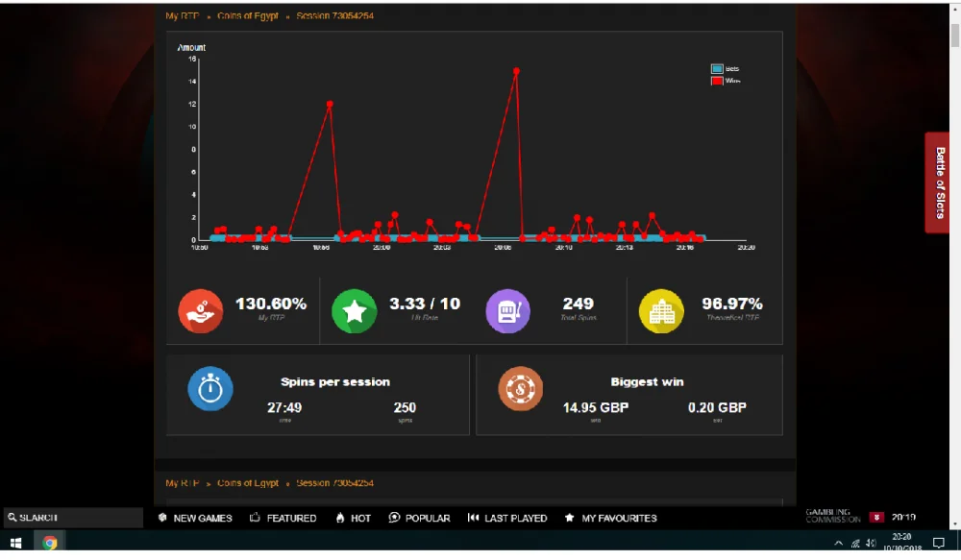The height and width of the screenshot is (560, 961).
Task: Click the Gambling Commission logo
Action: coord(832,516)
